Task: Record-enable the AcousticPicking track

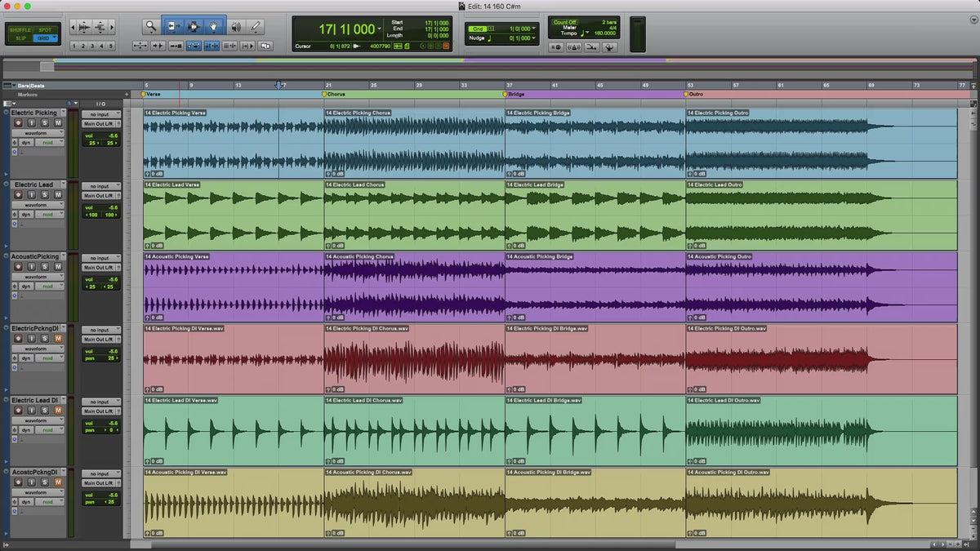Action: click(18, 266)
